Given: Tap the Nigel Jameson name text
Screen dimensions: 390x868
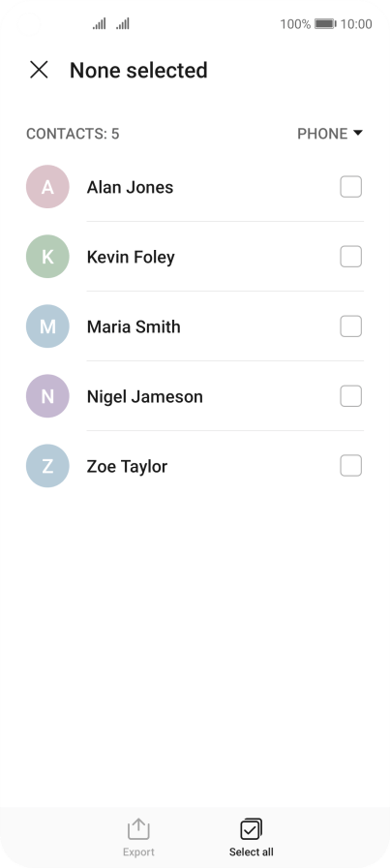Looking at the screenshot, I should click(x=145, y=397).
